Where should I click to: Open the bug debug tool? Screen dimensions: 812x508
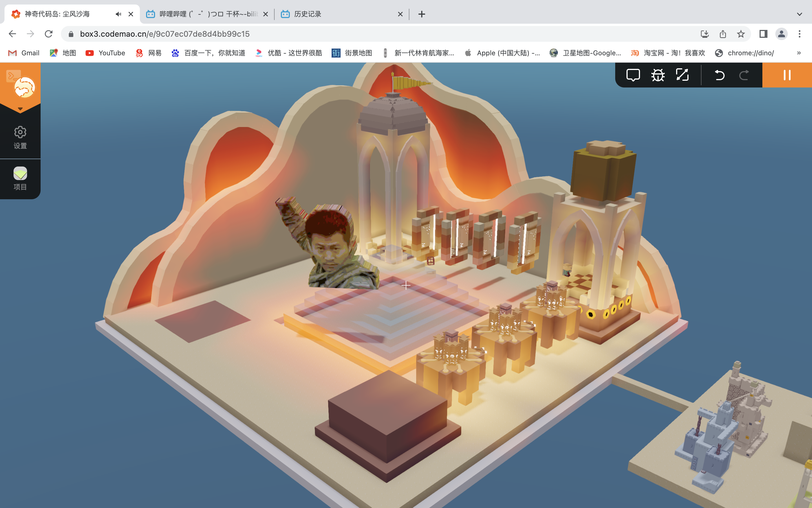coord(658,75)
